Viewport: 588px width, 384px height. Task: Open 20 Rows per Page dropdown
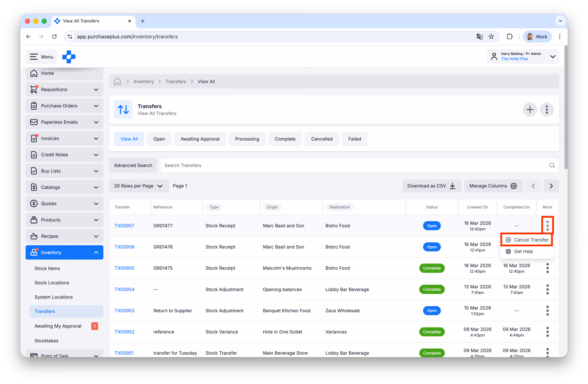(x=139, y=186)
